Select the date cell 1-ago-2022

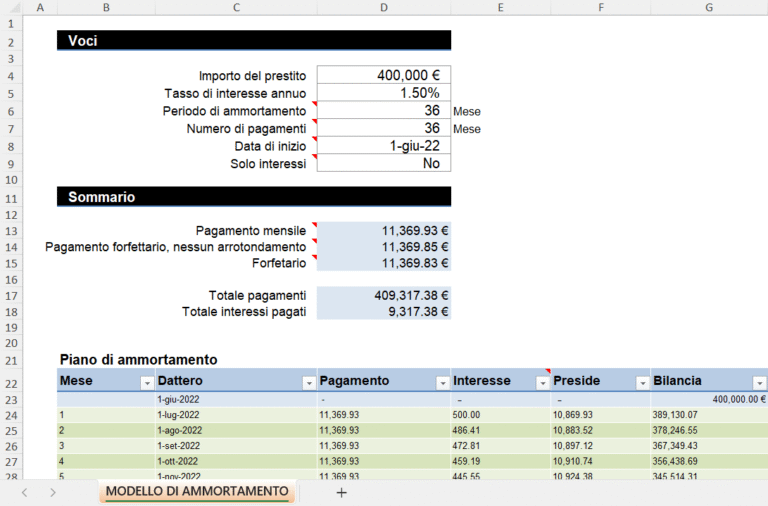click(236, 430)
